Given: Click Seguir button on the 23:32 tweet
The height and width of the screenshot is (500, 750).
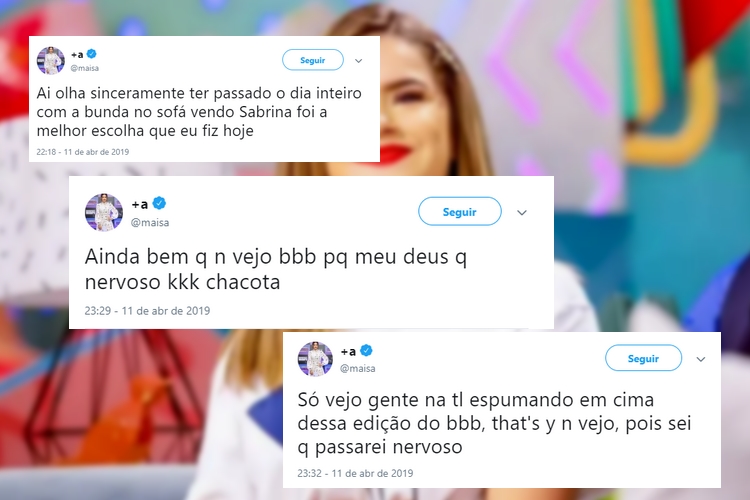Looking at the screenshot, I should pos(643,358).
